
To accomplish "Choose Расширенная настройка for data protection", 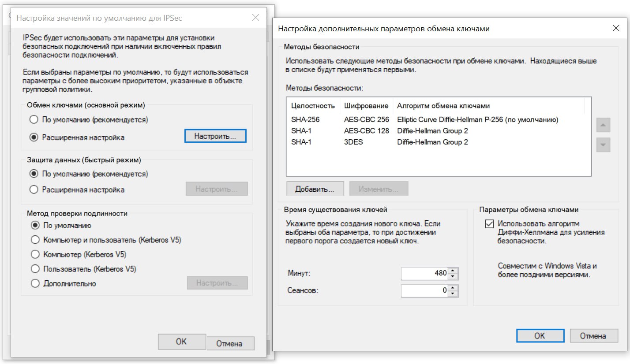I will [34, 190].
